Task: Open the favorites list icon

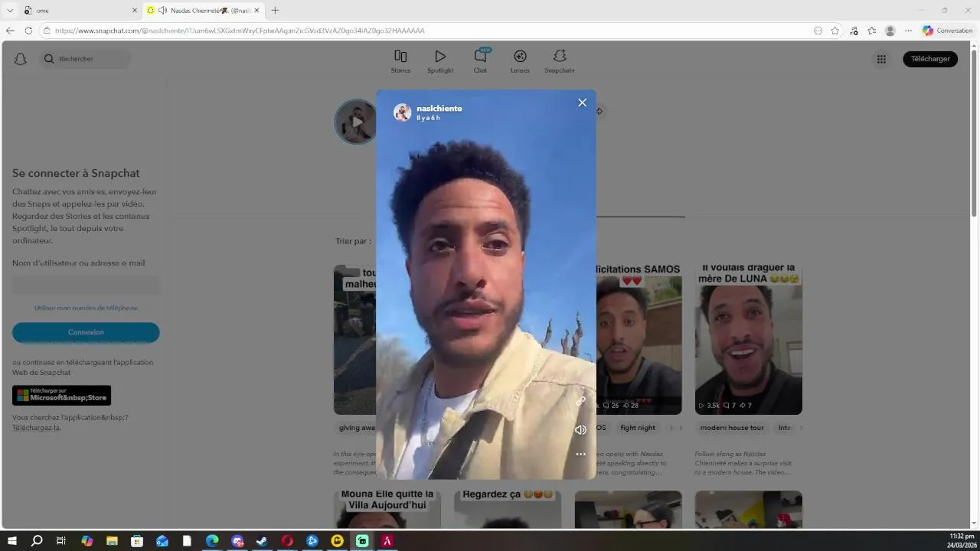Action: [x=872, y=31]
